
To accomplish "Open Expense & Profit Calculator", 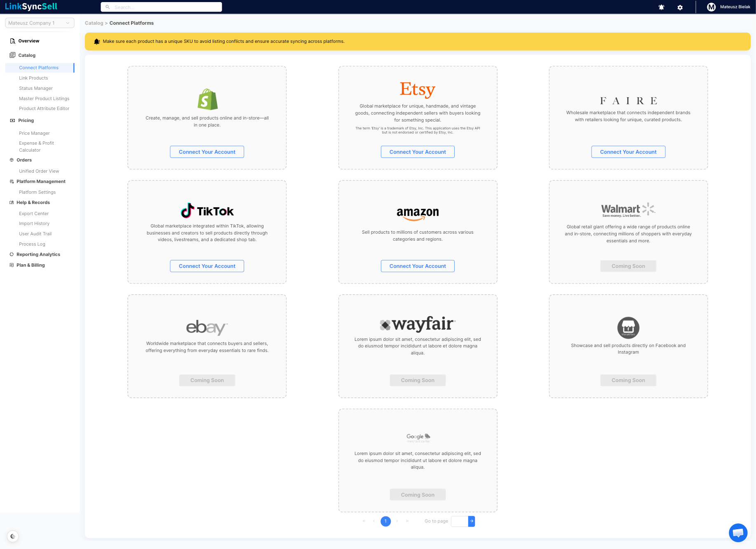I will [36, 147].
